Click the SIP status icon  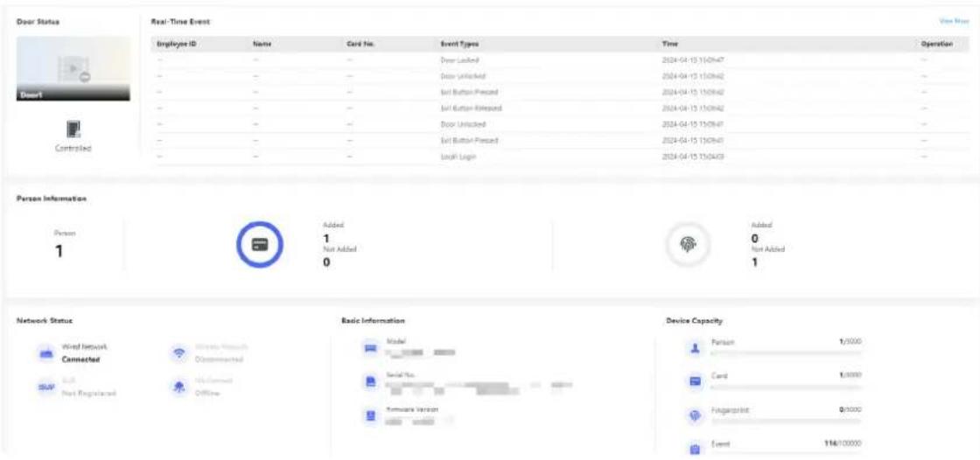[x=47, y=387]
